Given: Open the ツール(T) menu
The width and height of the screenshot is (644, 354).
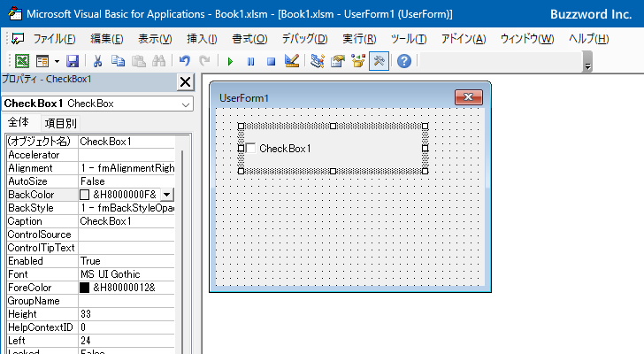Looking at the screenshot, I should click(409, 39).
